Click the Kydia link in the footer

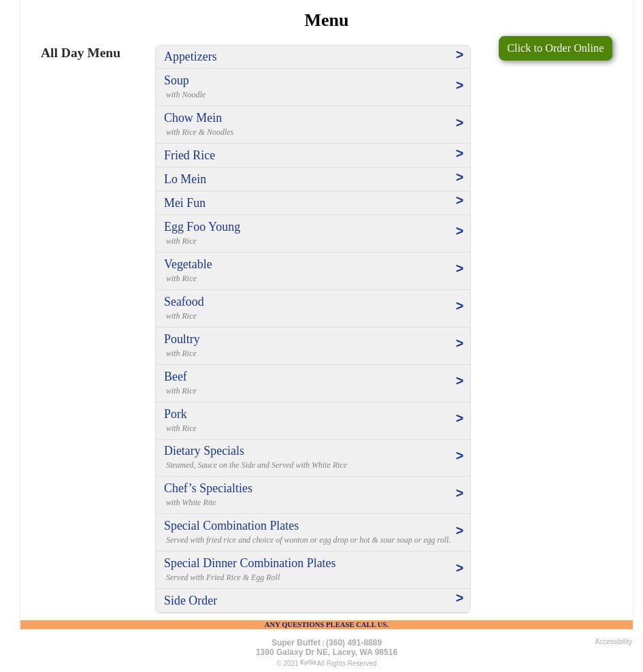pos(308,662)
